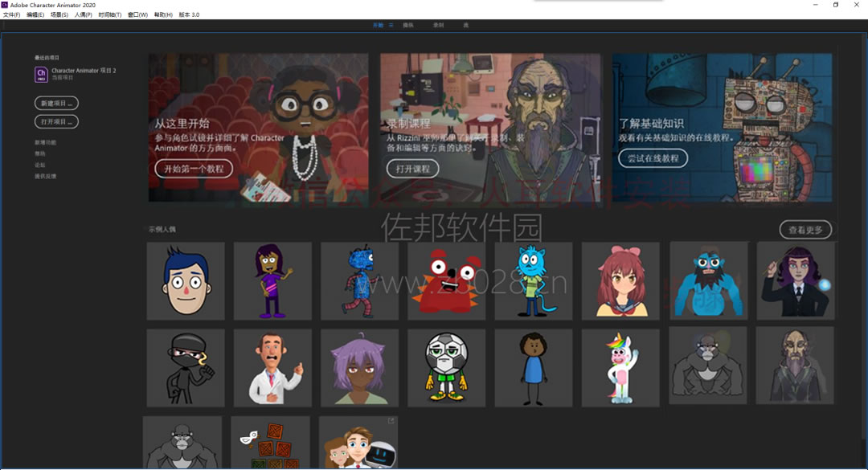Click the Ch project file icon
Image resolution: width=868 pixels, height=470 pixels.
(41, 74)
